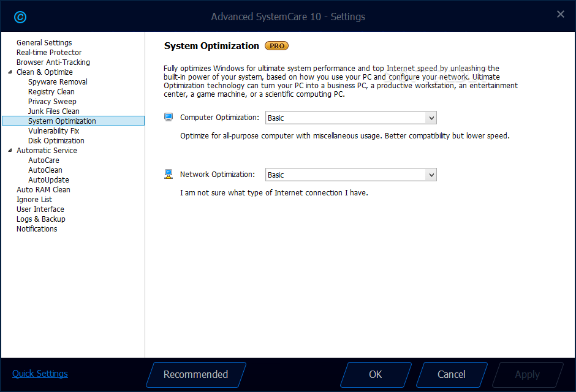Click the Computer Optimization label

pyautogui.click(x=219, y=118)
